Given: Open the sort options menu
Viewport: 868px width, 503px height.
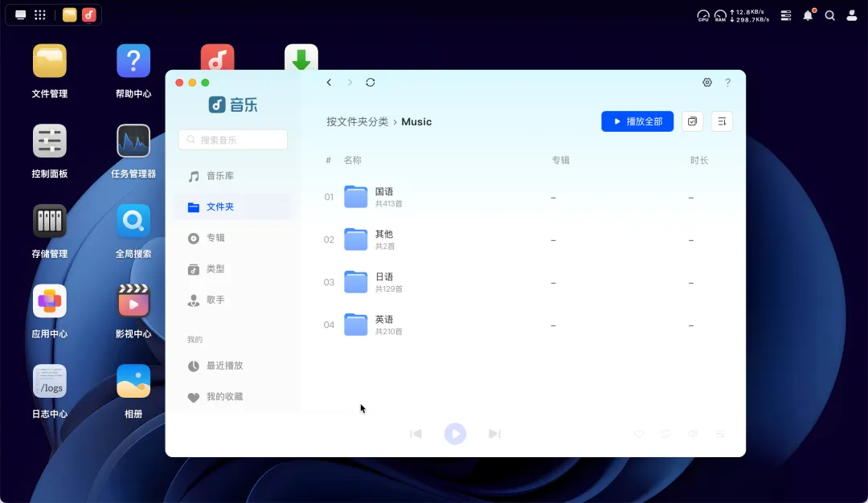Looking at the screenshot, I should tap(722, 122).
